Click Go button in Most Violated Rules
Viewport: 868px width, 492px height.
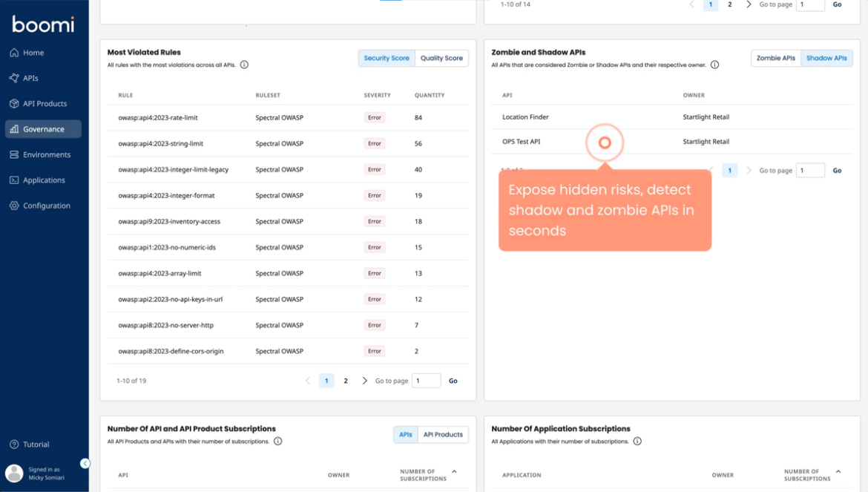[453, 381]
